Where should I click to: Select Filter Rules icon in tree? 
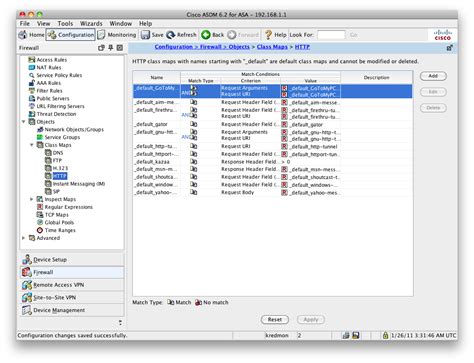pyautogui.click(x=32, y=90)
